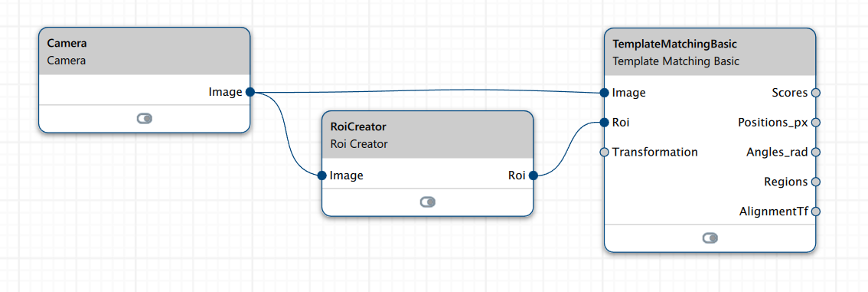This screenshot has height=292, width=868.
Task: Click the Positions_px output port
Action: (815, 123)
